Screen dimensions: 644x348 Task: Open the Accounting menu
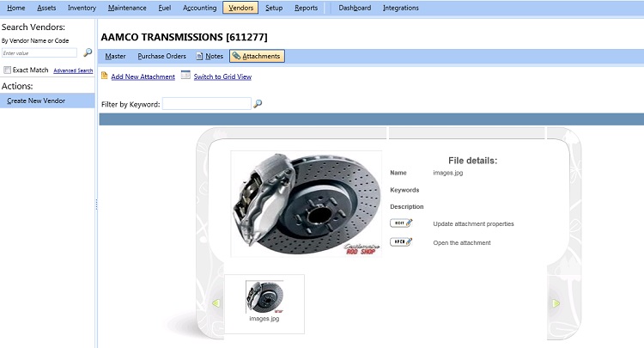point(199,8)
